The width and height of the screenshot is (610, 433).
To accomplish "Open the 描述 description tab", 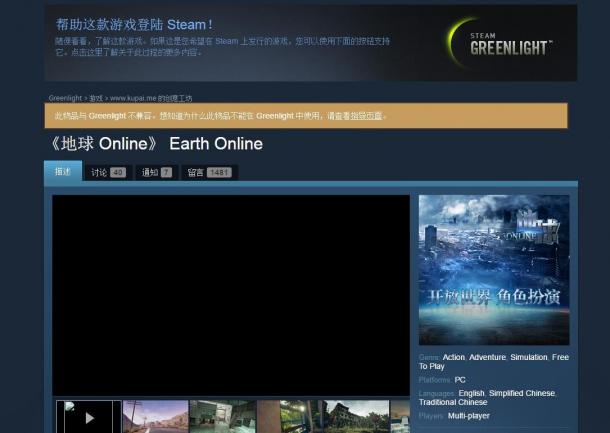I will point(63,171).
